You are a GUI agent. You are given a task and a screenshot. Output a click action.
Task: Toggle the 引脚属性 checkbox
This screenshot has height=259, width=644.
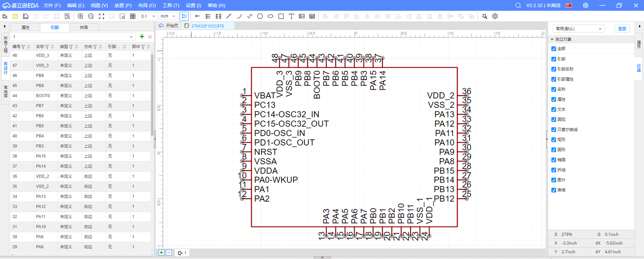553,79
